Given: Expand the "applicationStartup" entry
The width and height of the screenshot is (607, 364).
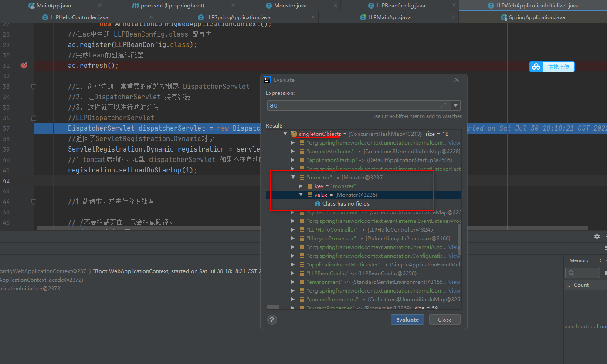Looking at the screenshot, I should tap(293, 160).
